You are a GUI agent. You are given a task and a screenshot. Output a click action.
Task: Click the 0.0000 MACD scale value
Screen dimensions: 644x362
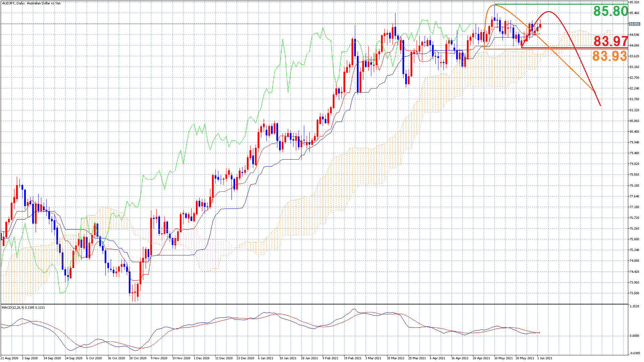(634, 336)
